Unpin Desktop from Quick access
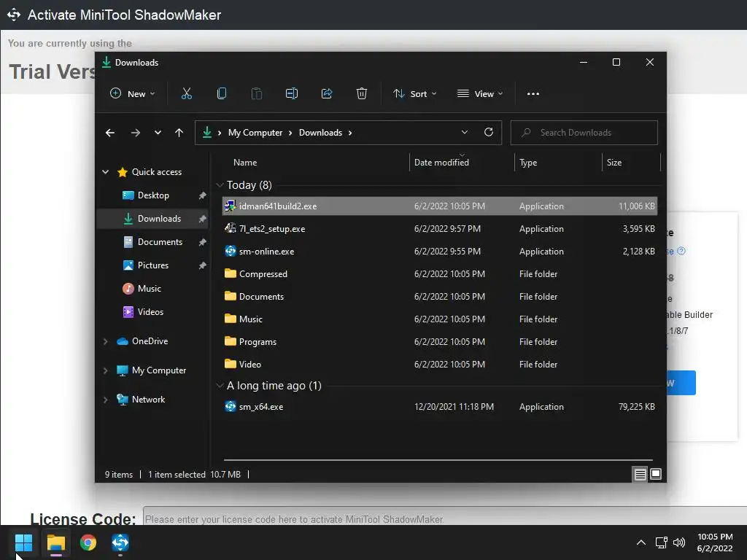The height and width of the screenshot is (560, 747). [x=203, y=195]
